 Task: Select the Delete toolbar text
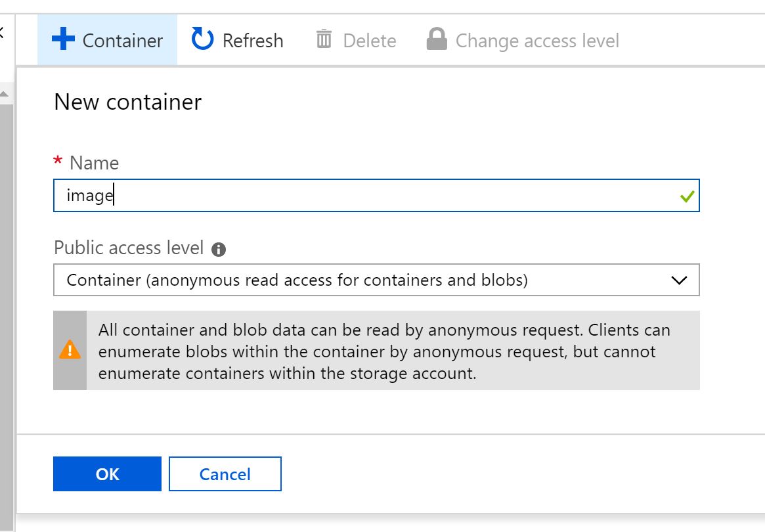(370, 41)
